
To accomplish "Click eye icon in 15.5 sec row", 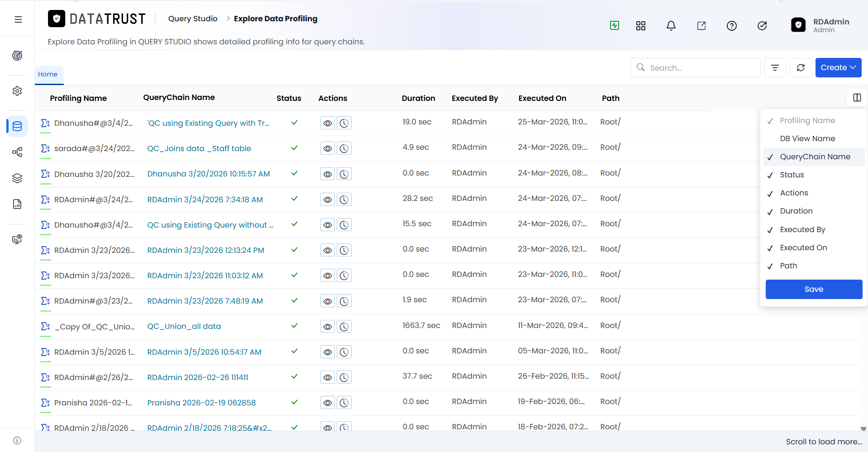I will coord(328,225).
